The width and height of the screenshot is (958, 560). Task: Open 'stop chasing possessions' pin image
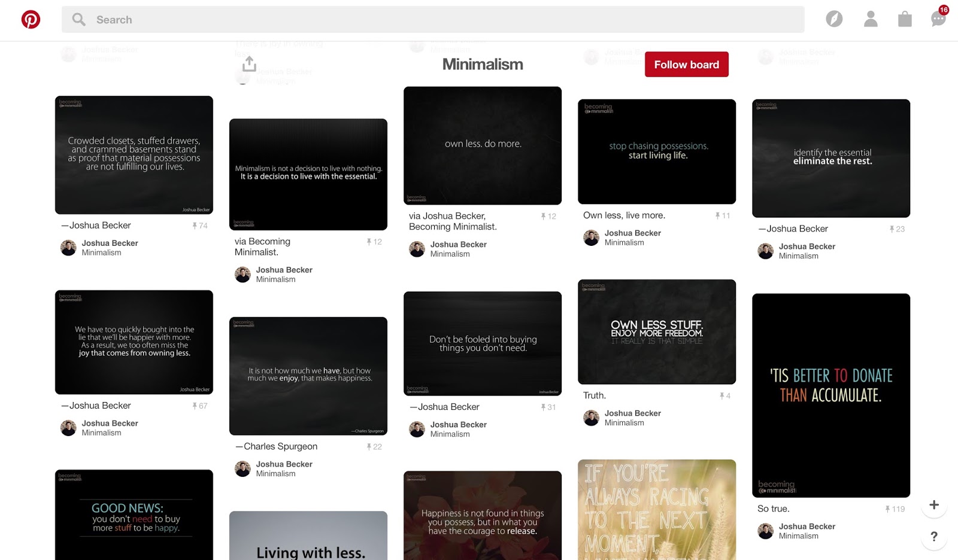[x=657, y=151]
